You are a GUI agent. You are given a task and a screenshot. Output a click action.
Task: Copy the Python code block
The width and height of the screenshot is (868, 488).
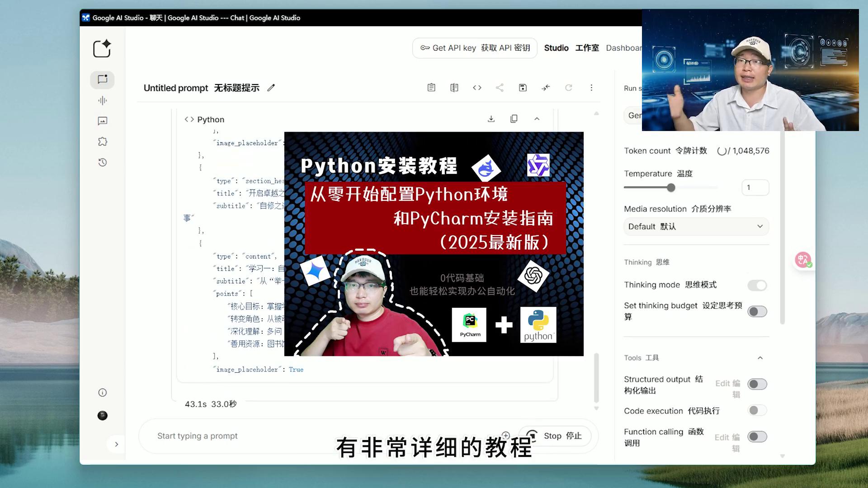514,118
